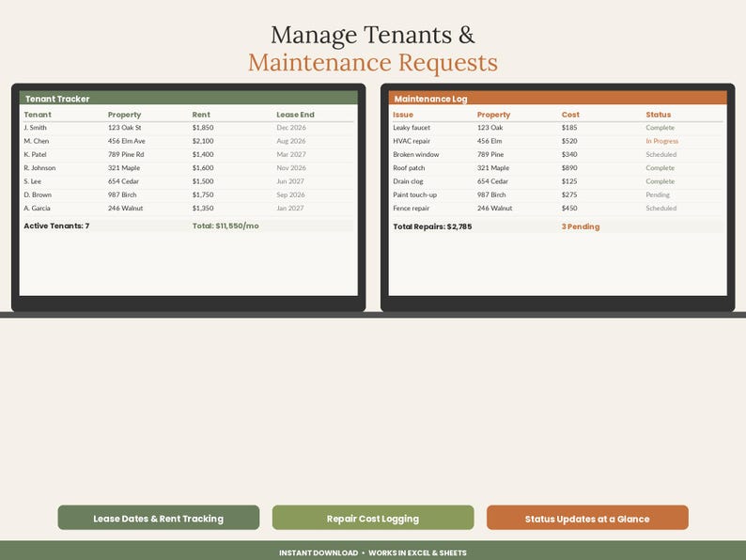
Task: Click the Pending status for Paint touch-up
Action: click(x=658, y=194)
